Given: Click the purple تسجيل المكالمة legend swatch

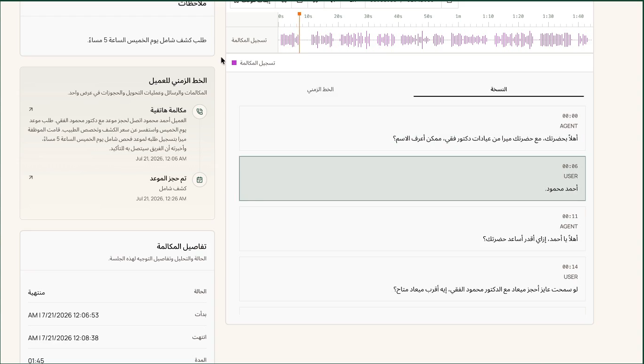Looking at the screenshot, I should [235, 63].
